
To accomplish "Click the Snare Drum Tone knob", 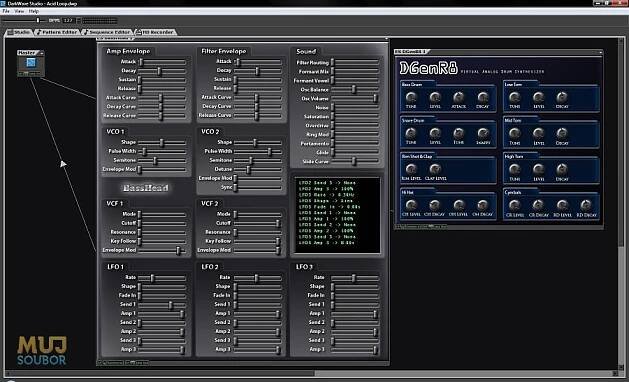I will click(x=459, y=133).
